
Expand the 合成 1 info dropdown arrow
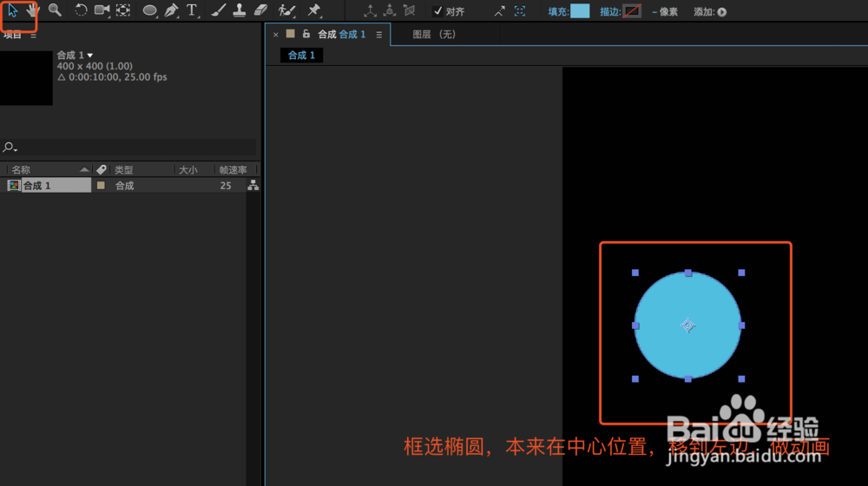click(89, 56)
